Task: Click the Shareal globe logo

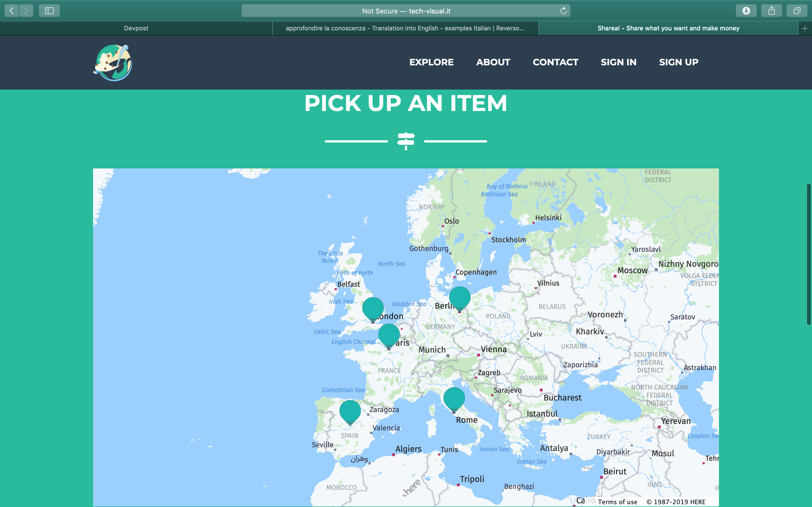Action: tap(113, 63)
